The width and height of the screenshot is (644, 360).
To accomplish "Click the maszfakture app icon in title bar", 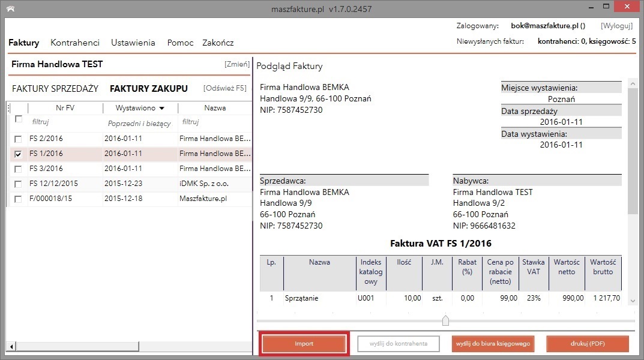I will click(x=11, y=8).
